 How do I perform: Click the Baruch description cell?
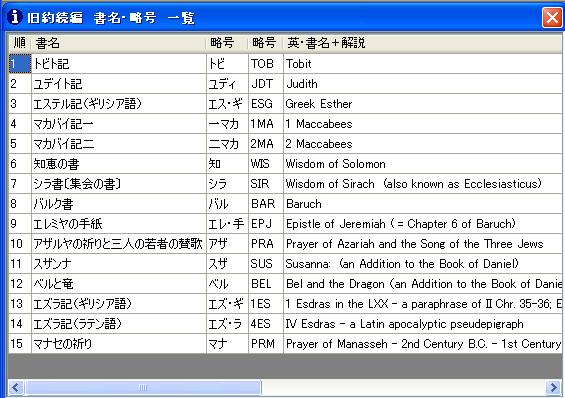pos(423,204)
